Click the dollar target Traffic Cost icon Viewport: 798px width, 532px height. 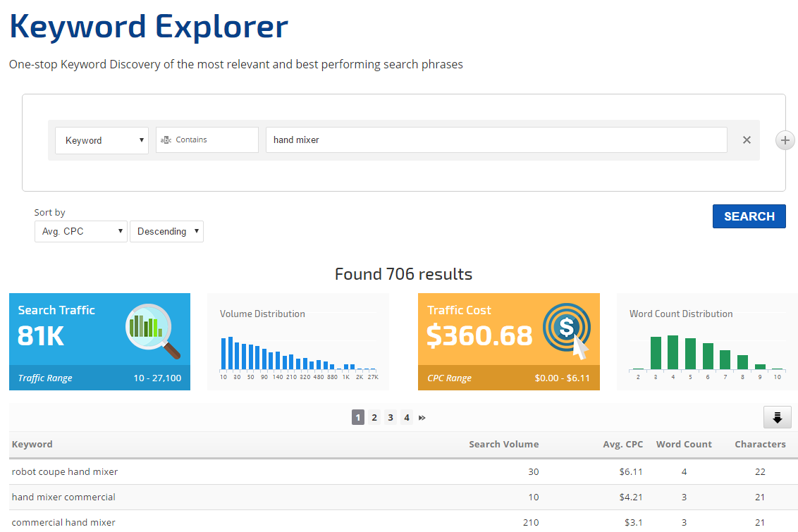(x=565, y=330)
